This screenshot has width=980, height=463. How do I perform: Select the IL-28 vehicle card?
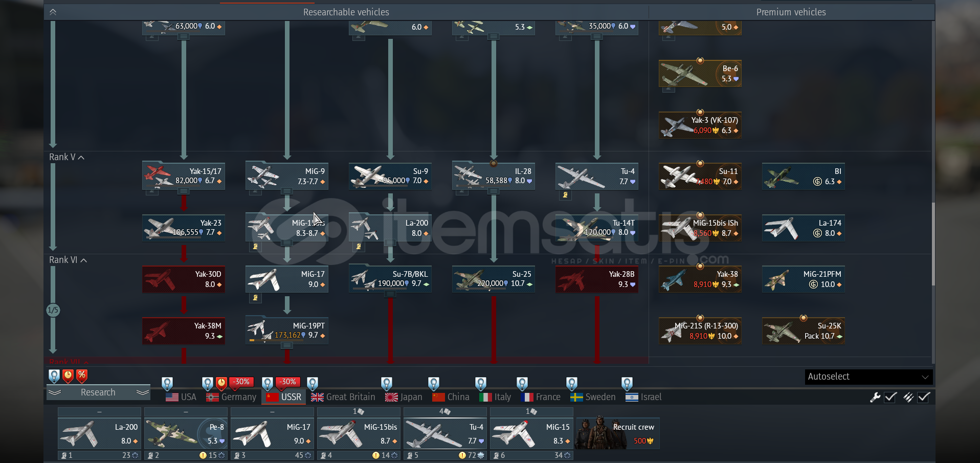coord(494,176)
